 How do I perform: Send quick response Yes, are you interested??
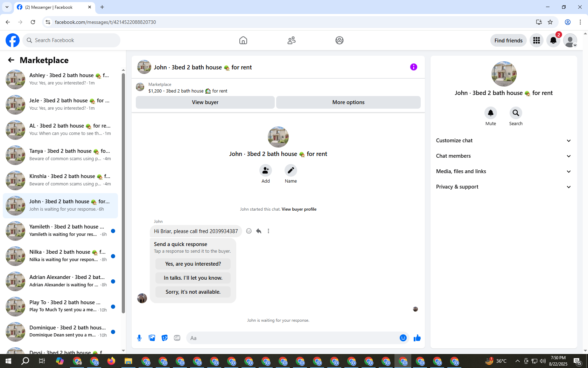(x=193, y=264)
